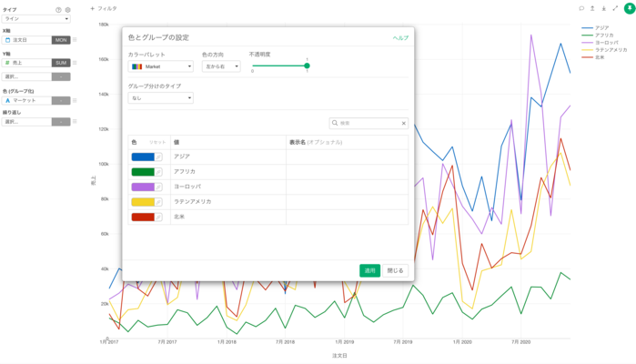The image size is (636, 364).
Task: Click the green 適用 button
Action: 369,270
